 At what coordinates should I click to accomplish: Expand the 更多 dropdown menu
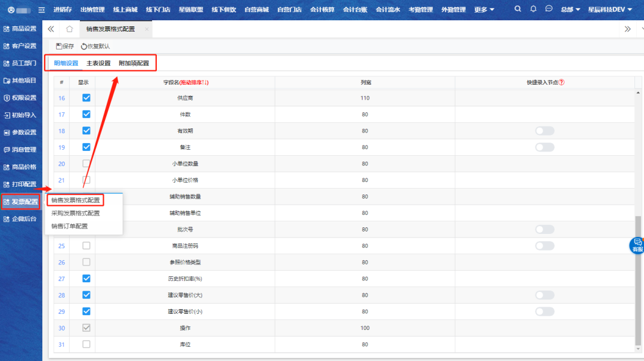pyautogui.click(x=484, y=10)
